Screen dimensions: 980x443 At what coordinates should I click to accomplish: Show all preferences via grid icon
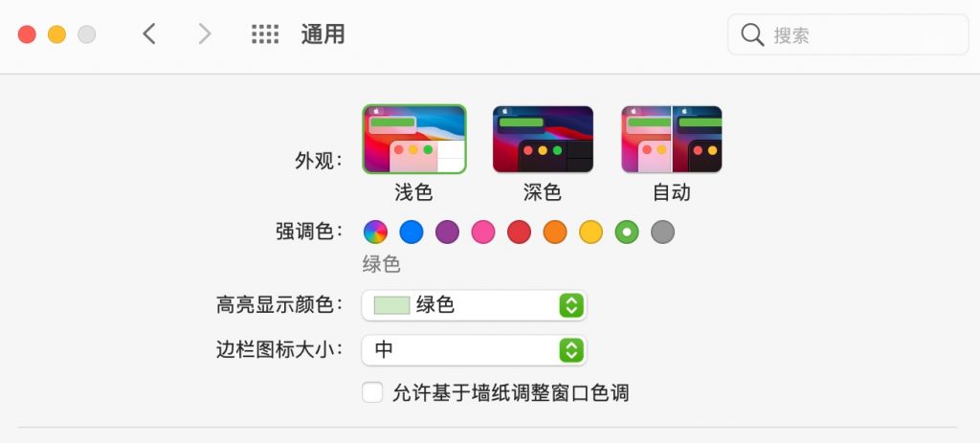pyautogui.click(x=265, y=33)
